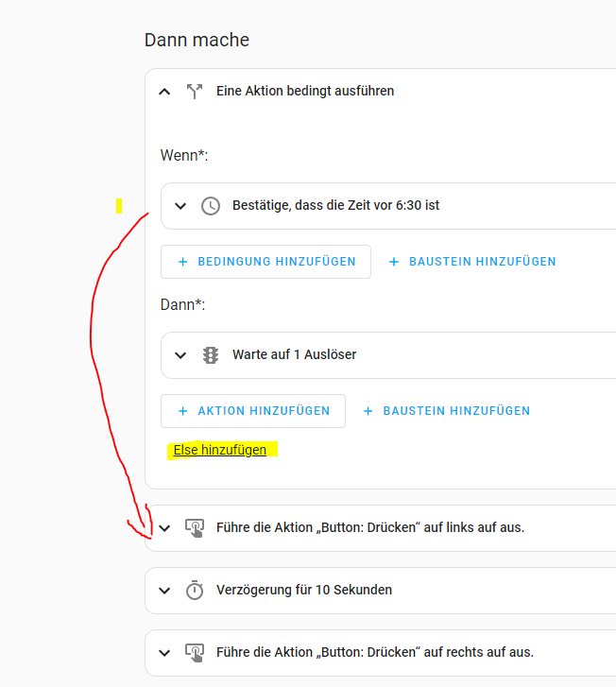The image size is (616, 687).
Task: Expand the Verzögerung für 10 Sekunden step
Action: 164,591
